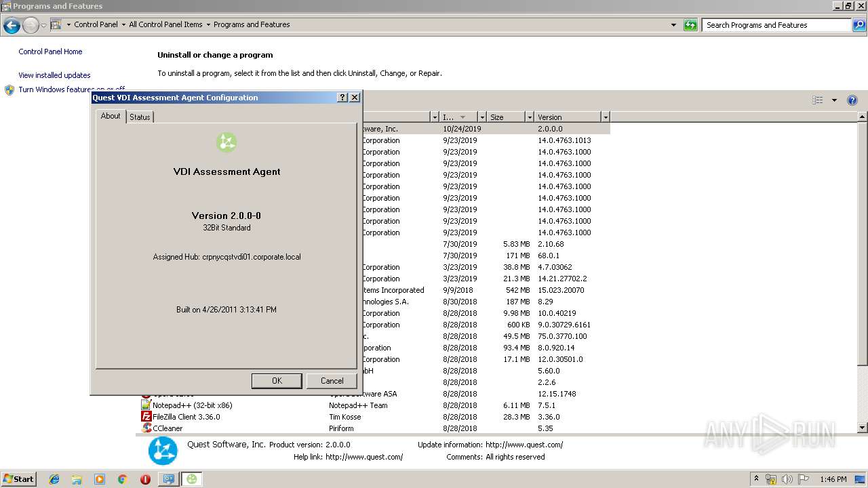Click the dialog's help question mark button
This screenshot has width=868, height=488.
click(342, 98)
